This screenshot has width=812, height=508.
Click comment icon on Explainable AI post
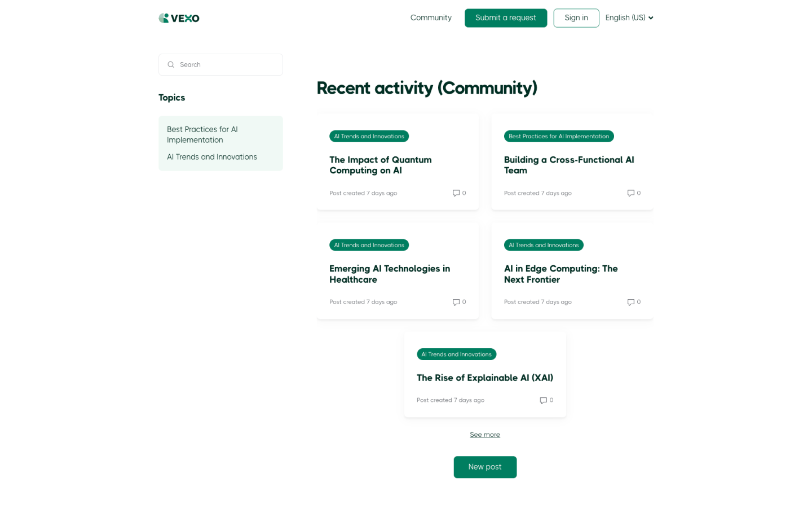(543, 400)
